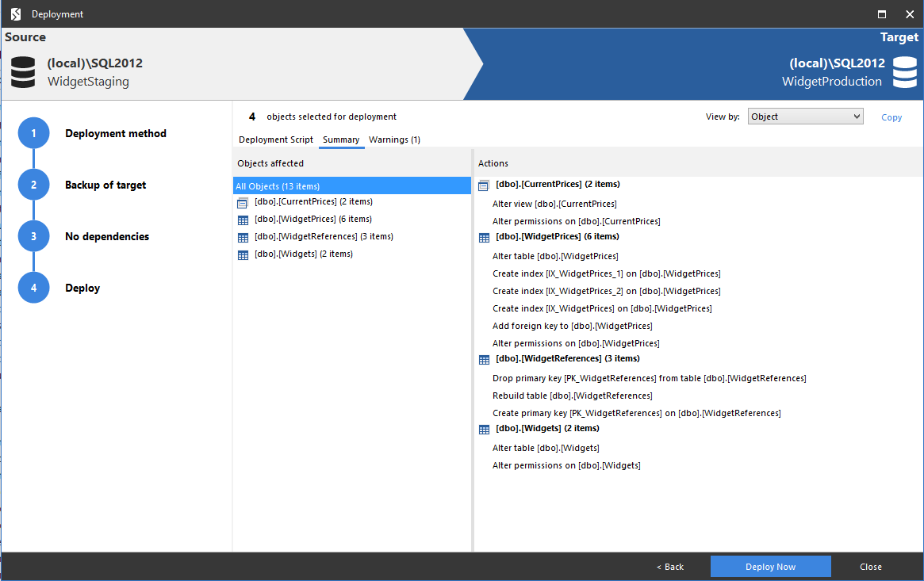
Task: Click the view icon next to [dbo].[CurrentPrices]
Action: tap(242, 202)
